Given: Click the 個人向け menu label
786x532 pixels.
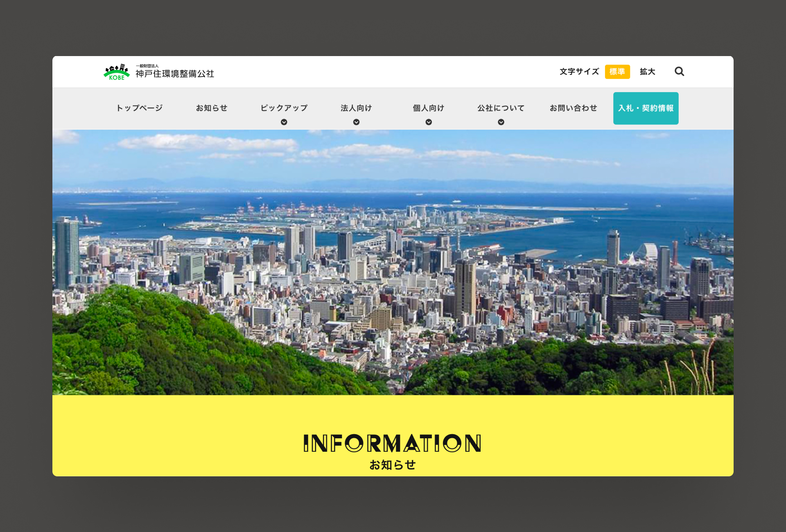Looking at the screenshot, I should pyautogui.click(x=429, y=108).
